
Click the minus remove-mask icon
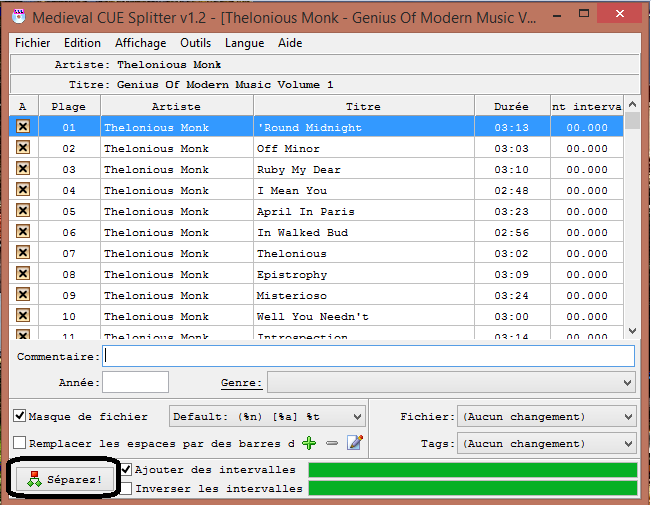pos(332,443)
